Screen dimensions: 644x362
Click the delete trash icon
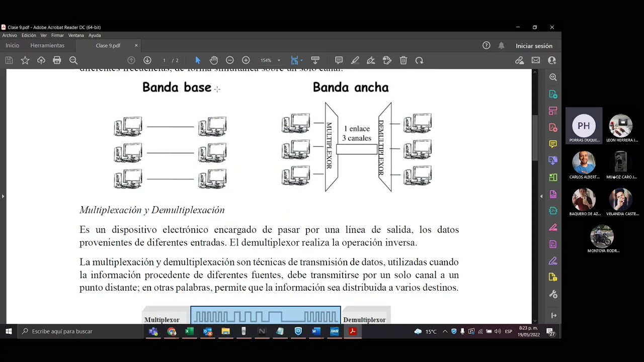coord(404,60)
